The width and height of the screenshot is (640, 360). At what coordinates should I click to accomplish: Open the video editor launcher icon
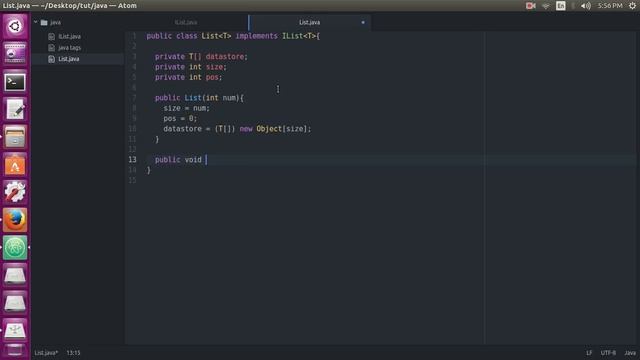[15, 54]
